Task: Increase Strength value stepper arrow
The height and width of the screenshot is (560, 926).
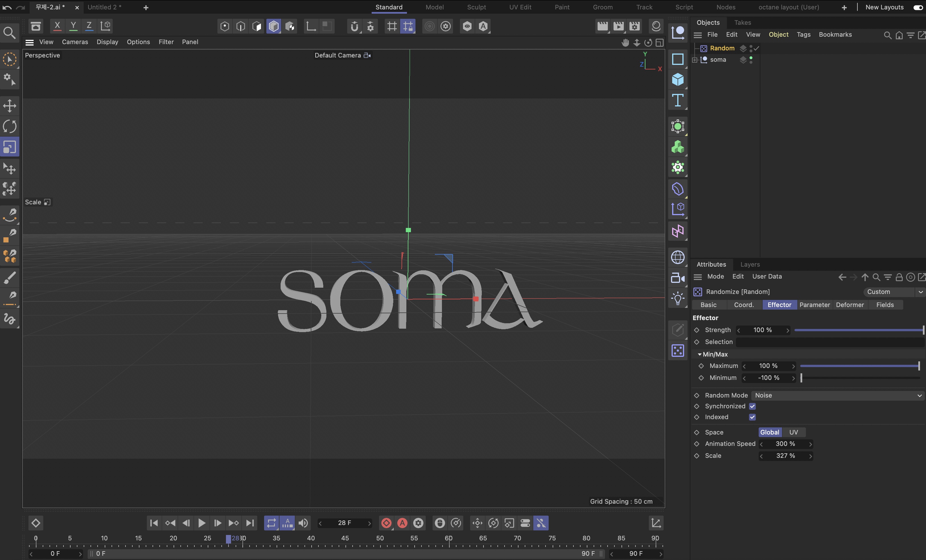Action: tap(788, 330)
